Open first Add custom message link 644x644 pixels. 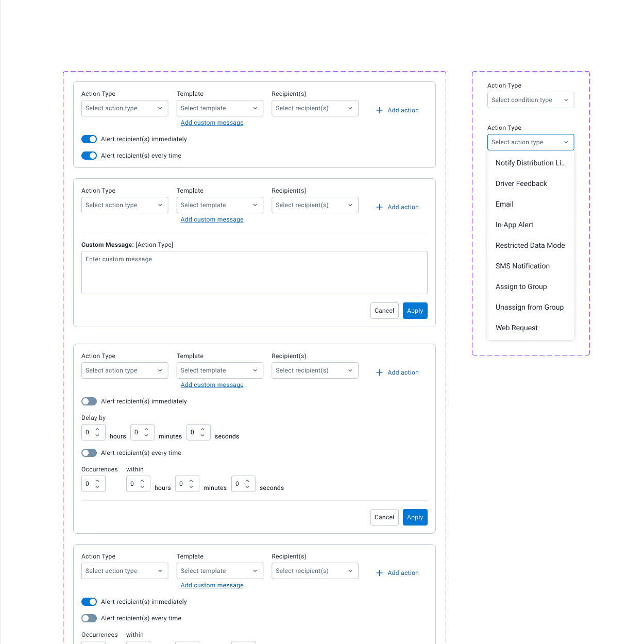click(212, 123)
